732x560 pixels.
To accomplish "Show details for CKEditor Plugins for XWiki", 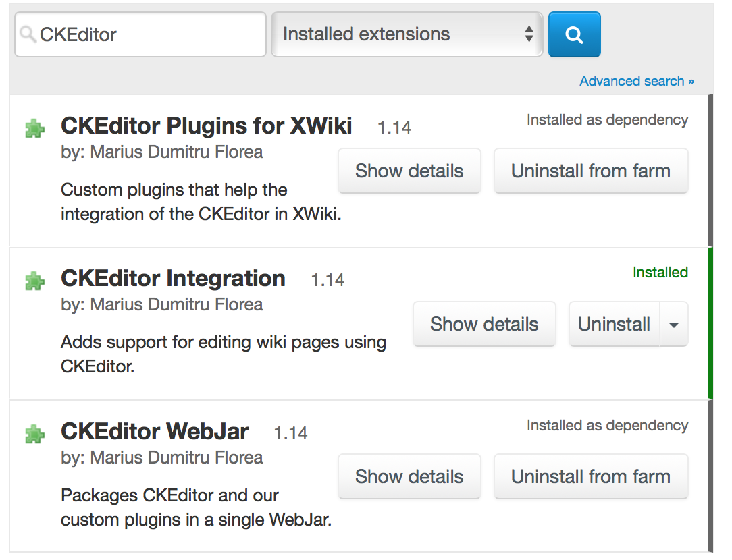I will (x=409, y=171).
